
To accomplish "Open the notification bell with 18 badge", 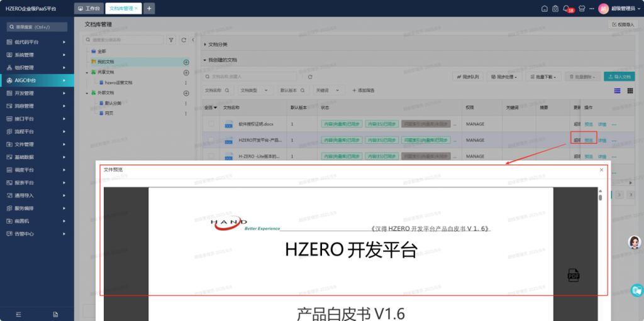I will tap(567, 8).
